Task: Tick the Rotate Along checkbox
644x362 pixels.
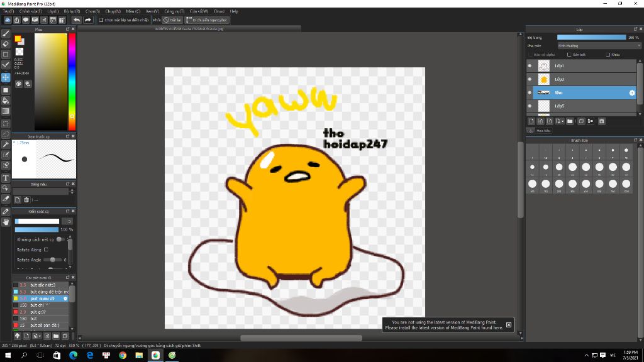Action: [x=46, y=250]
